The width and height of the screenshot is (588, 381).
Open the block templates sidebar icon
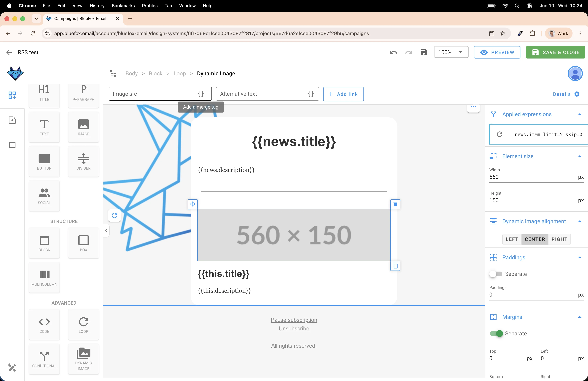pos(12,145)
